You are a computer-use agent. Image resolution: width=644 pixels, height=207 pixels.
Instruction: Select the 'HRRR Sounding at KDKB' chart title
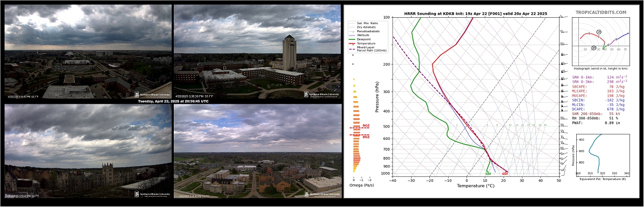click(476, 13)
